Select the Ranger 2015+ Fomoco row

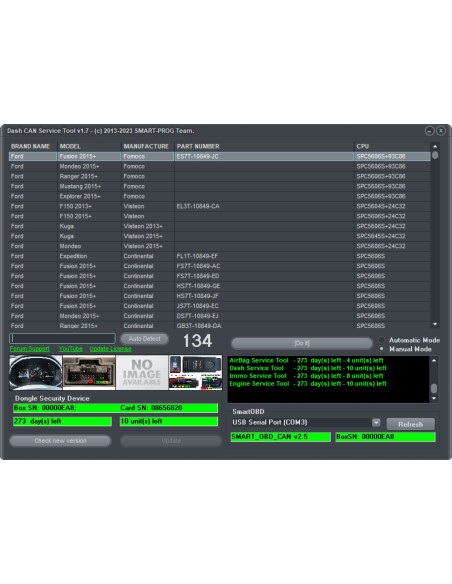(219, 176)
